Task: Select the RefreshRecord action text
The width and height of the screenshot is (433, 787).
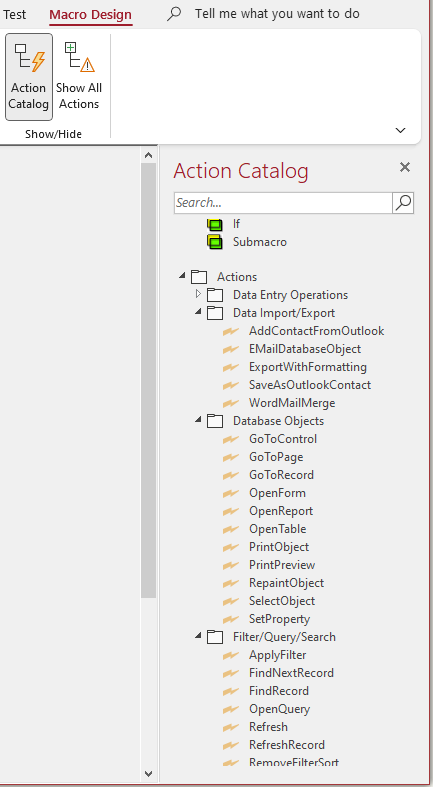Action: (287, 745)
